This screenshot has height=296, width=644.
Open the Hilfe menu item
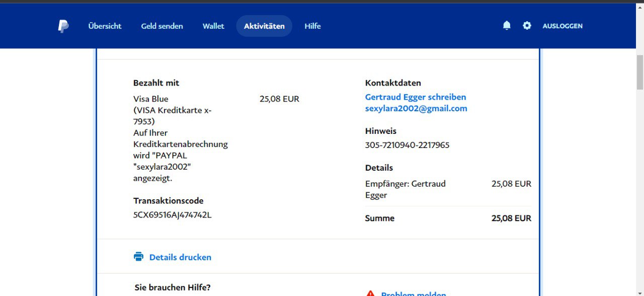[312, 26]
